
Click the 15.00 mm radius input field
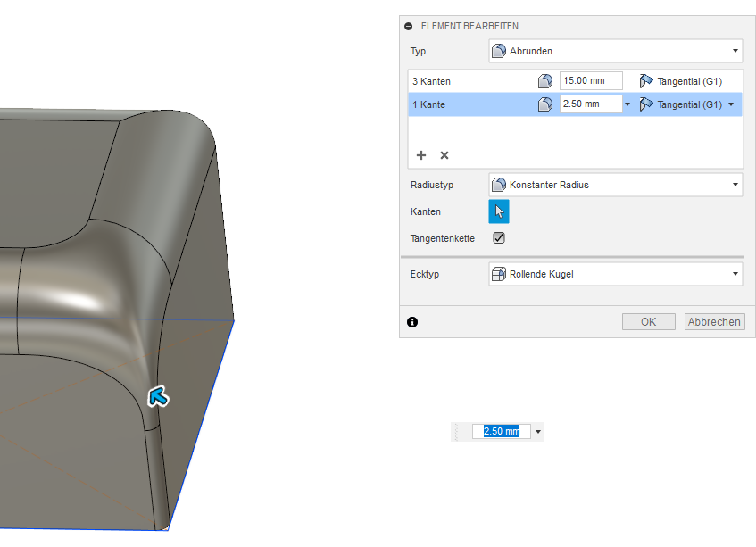(591, 80)
